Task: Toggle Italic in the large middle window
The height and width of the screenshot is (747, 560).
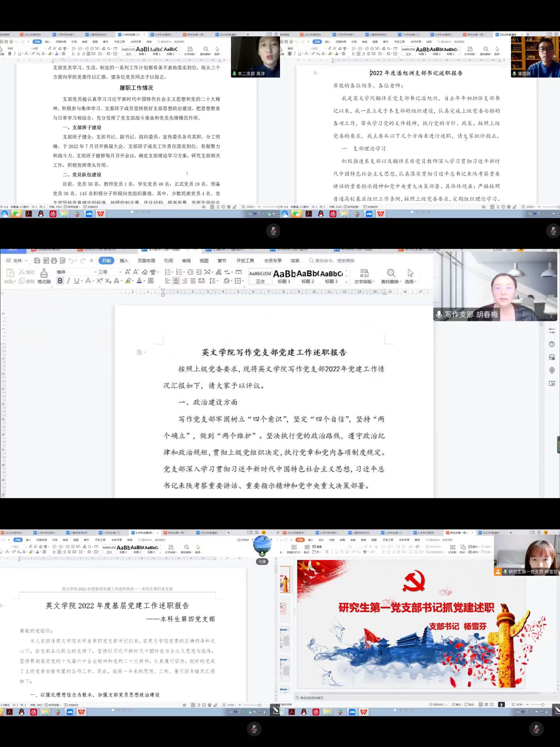Action: pos(68,281)
